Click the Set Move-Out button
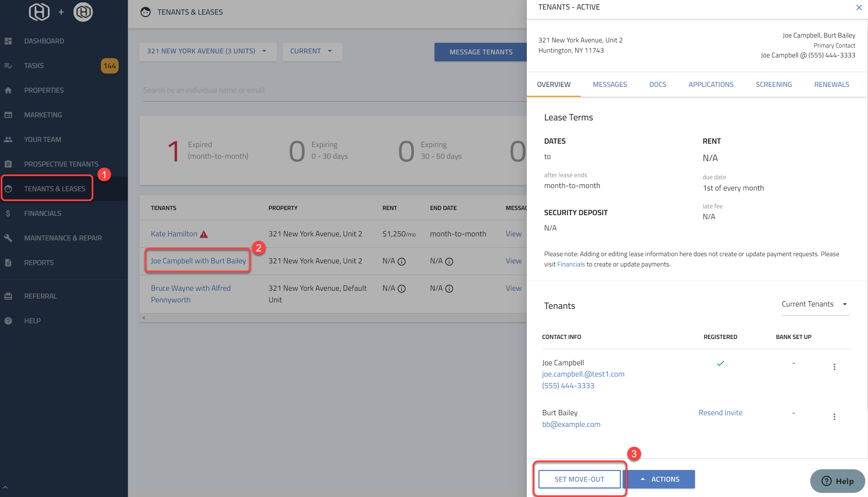This screenshot has width=868, height=497. click(x=579, y=479)
